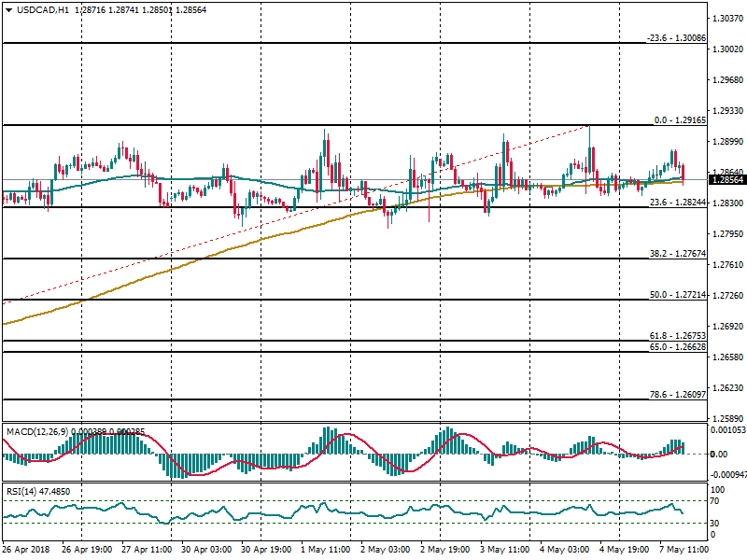
Task: Click the 1.30370 price scale label
Action: point(725,19)
